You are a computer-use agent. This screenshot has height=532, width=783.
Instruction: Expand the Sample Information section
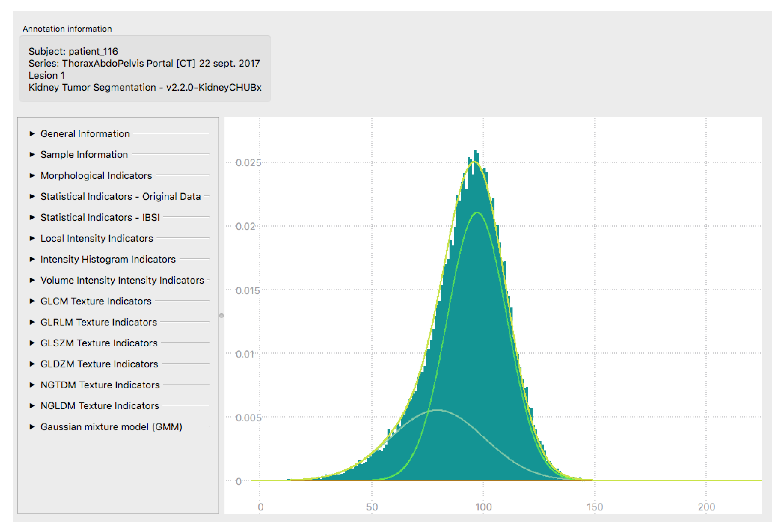tap(32, 155)
